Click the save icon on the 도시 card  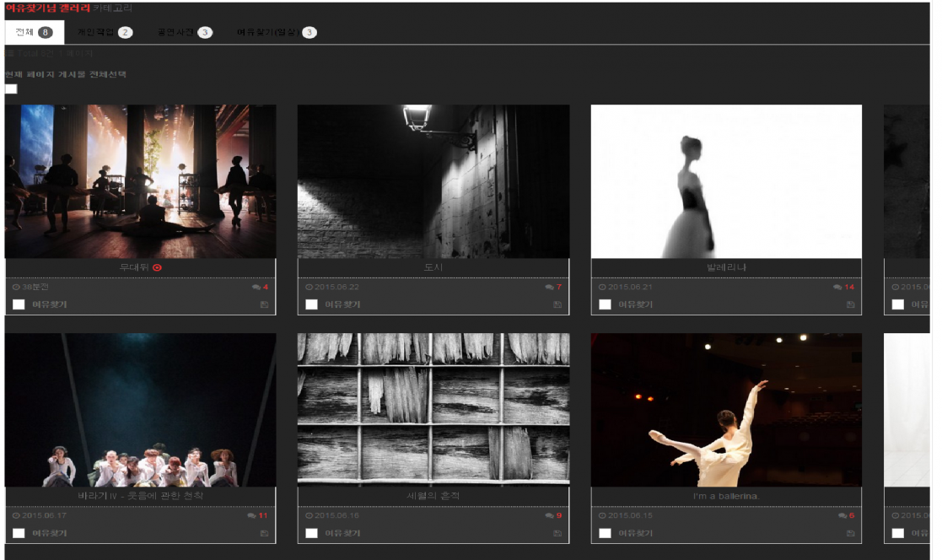557,304
